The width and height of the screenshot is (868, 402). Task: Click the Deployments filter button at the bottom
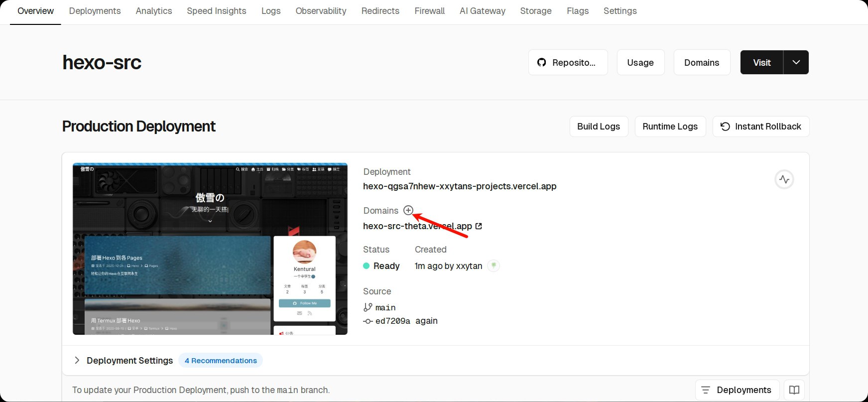click(737, 390)
